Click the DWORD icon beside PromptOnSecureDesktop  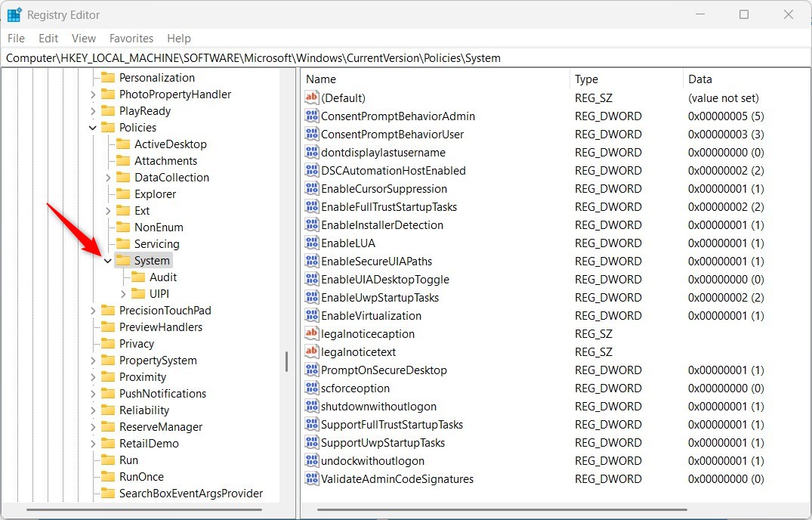point(311,370)
